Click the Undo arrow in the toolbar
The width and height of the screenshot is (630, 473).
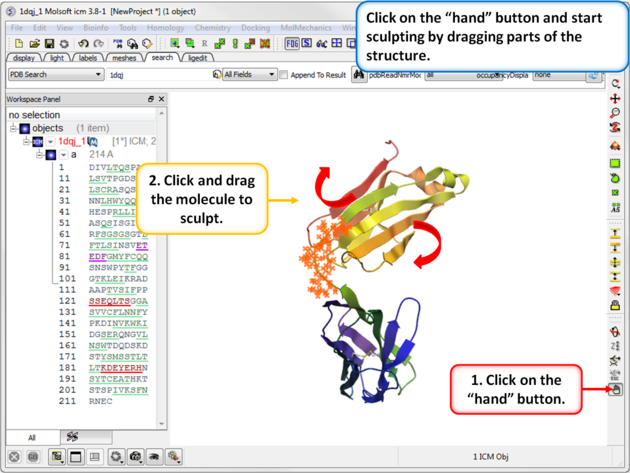click(83, 44)
